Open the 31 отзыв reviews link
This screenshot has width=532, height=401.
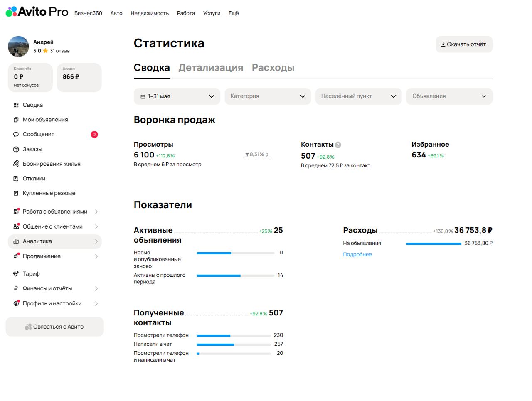click(60, 51)
